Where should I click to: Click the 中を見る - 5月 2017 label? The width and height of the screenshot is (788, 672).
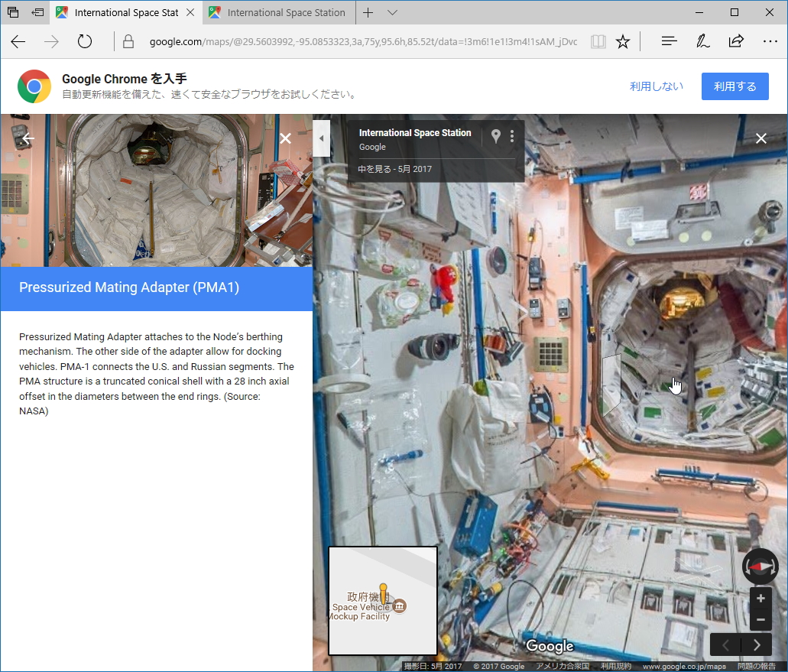click(x=394, y=169)
